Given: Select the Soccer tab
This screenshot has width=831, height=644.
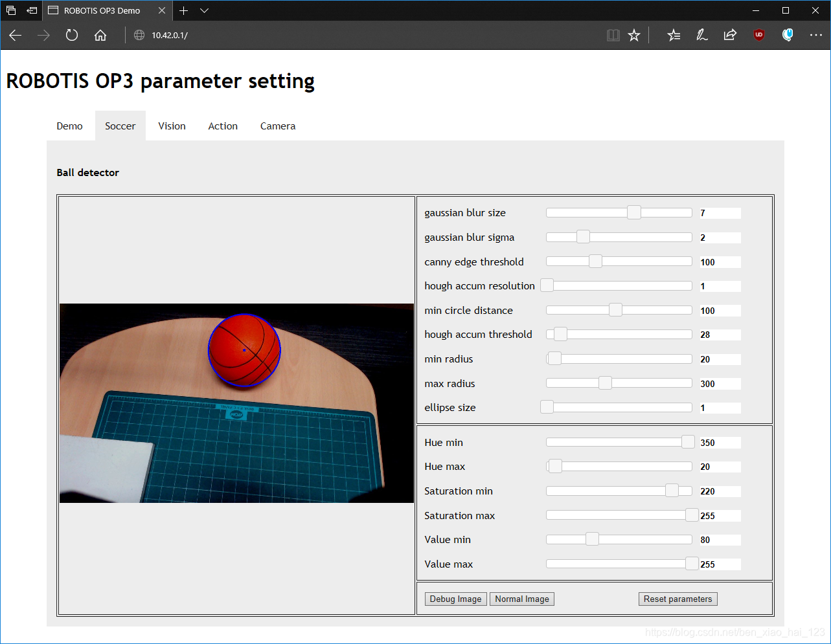Looking at the screenshot, I should pyautogui.click(x=120, y=126).
